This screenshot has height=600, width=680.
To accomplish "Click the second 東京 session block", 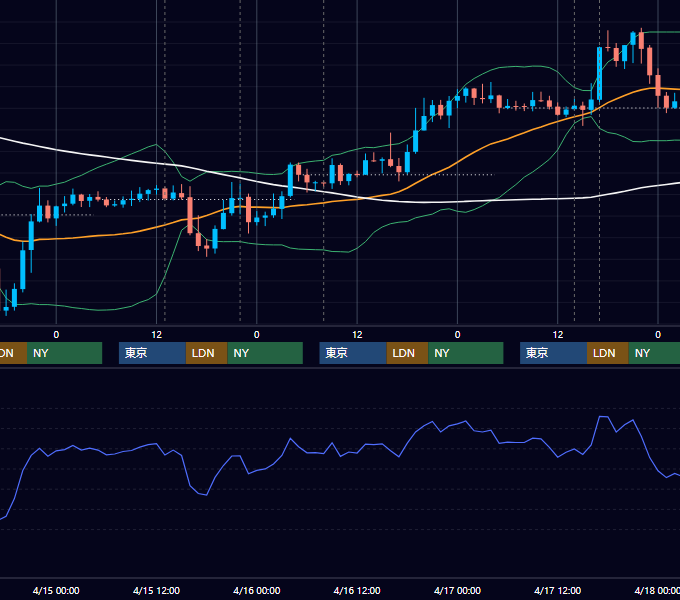I will 353,353.
